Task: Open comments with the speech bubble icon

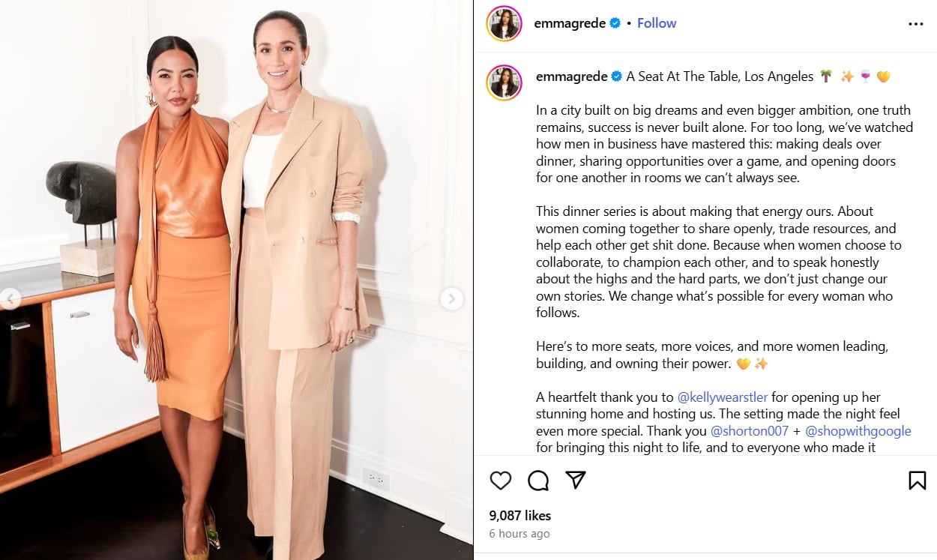Action: [x=538, y=481]
